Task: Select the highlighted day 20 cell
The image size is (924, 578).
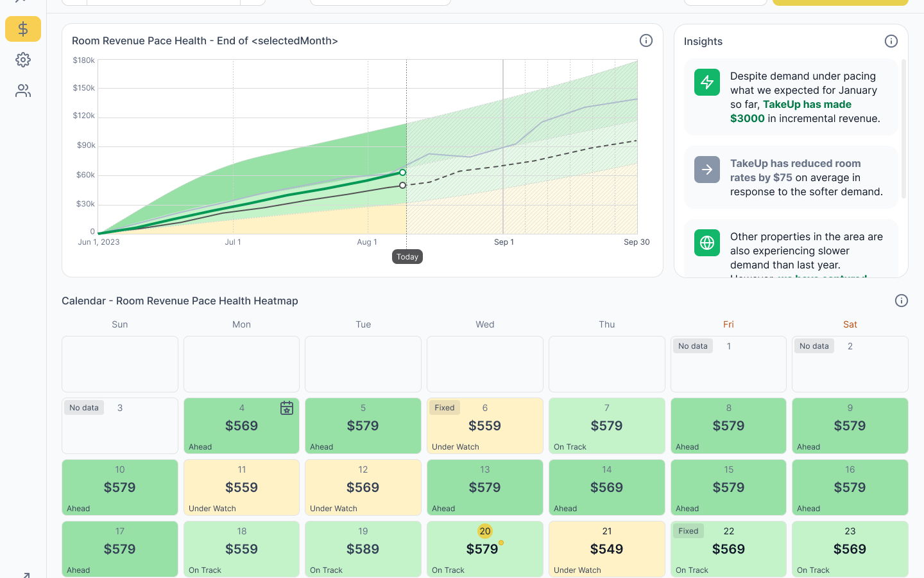Action: click(484, 549)
